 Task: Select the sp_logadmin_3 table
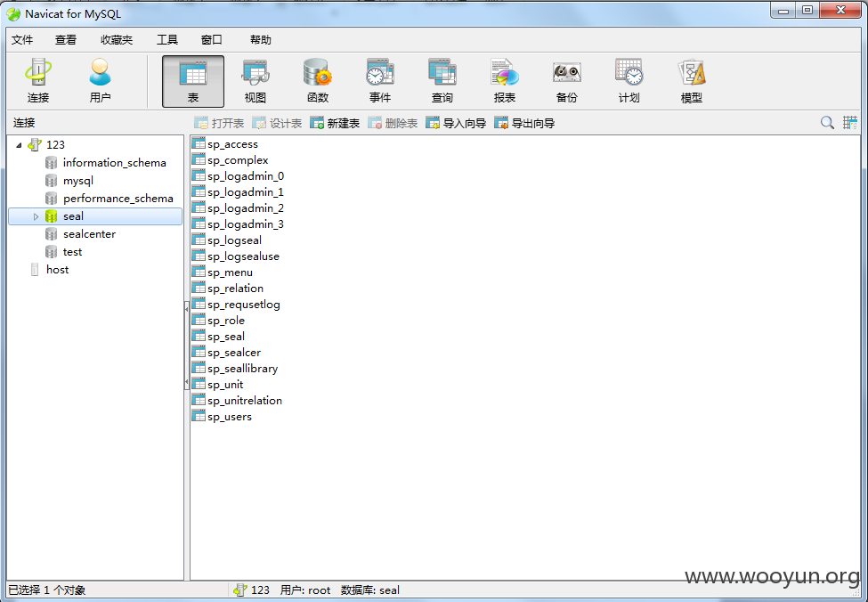[x=246, y=224]
